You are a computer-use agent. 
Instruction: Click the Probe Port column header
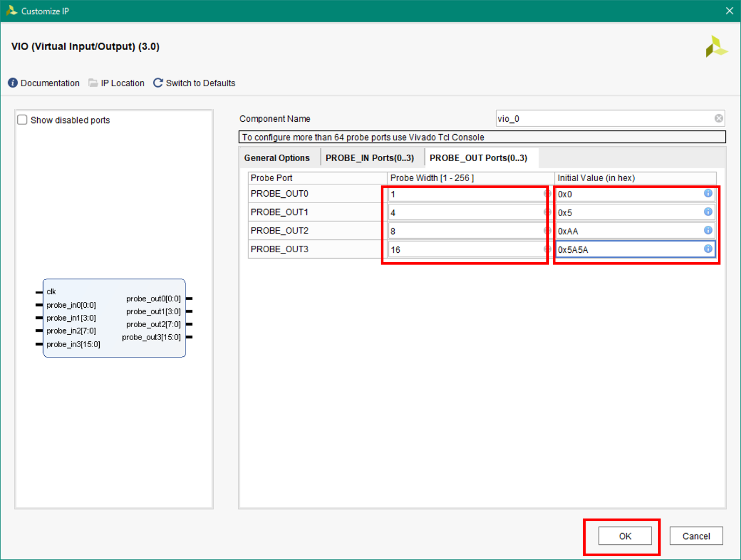[318, 178]
